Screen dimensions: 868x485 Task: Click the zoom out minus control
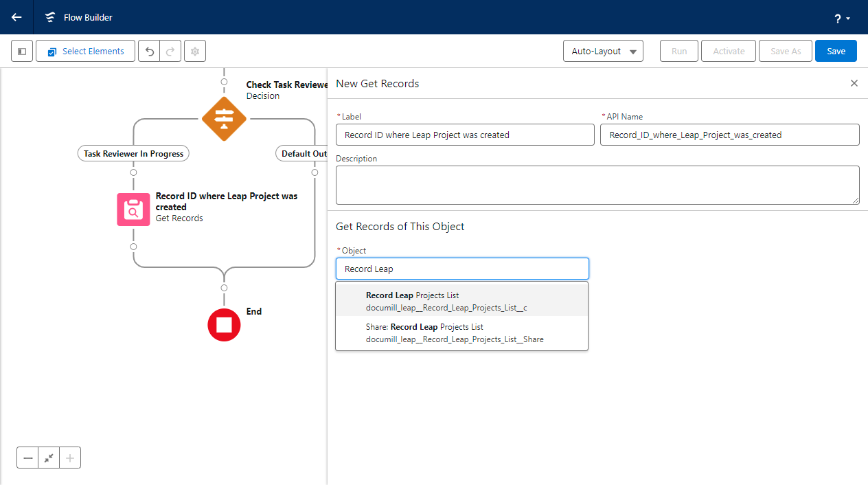27,457
